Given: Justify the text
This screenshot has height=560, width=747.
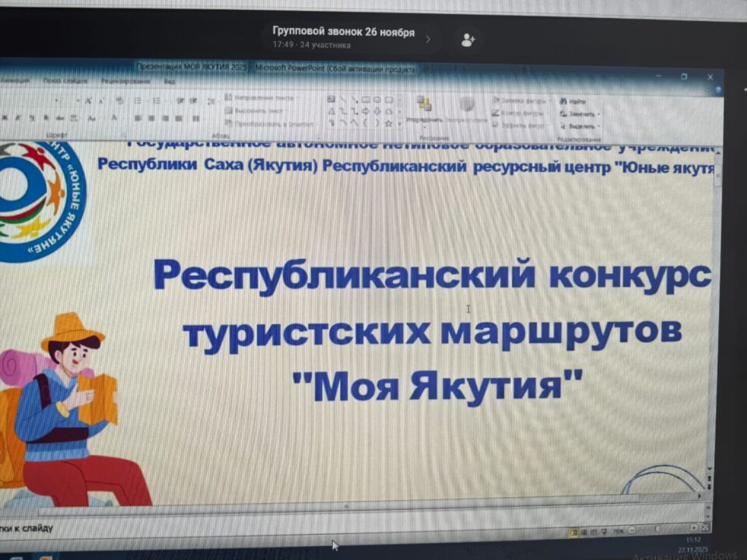Looking at the screenshot, I should point(179,118).
